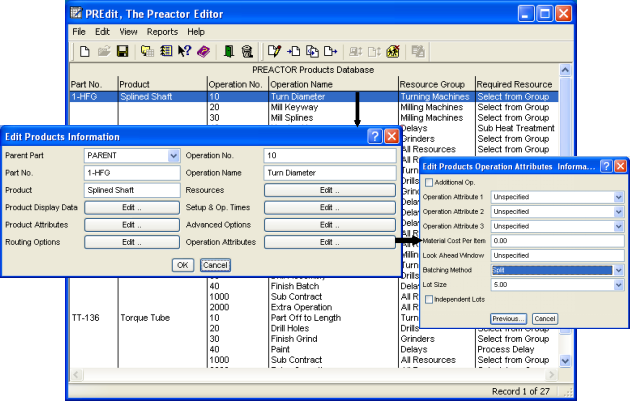Screen dimensions: 630x401
Task: Click the Operation Name field showing Turn Diameter
Action: [330, 173]
